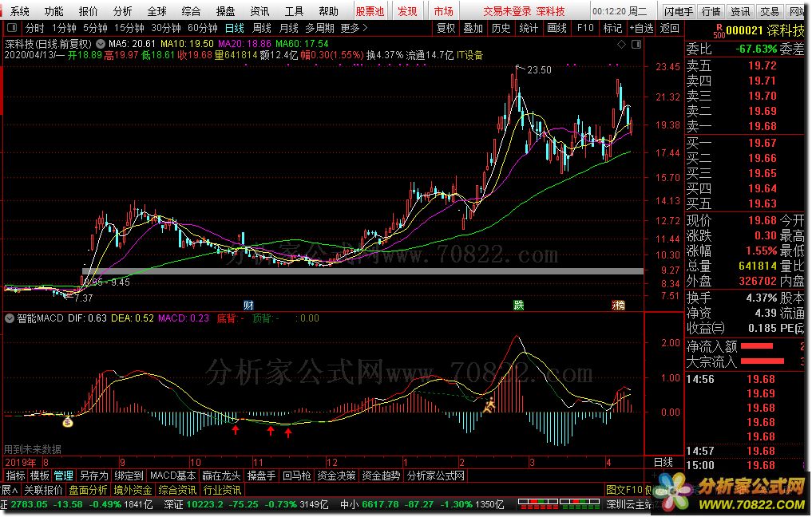Select the 60分钟 chart period
812x517 pixels.
tap(203, 28)
